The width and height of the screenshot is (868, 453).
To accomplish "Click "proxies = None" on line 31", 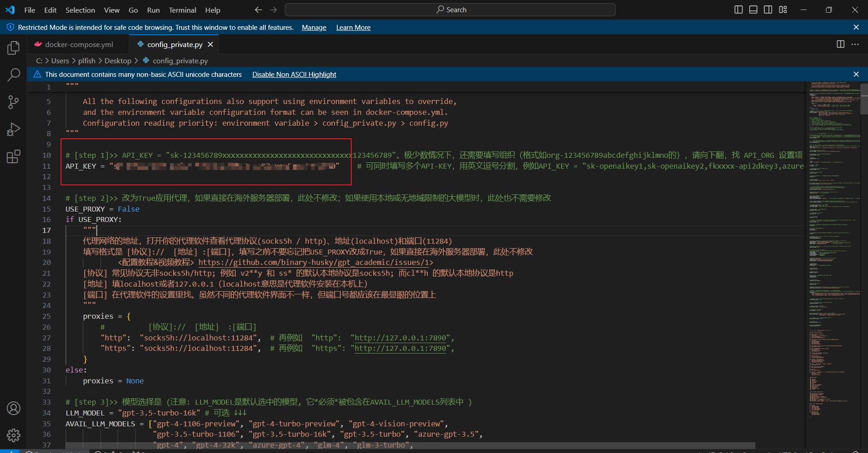I will coord(113,381).
